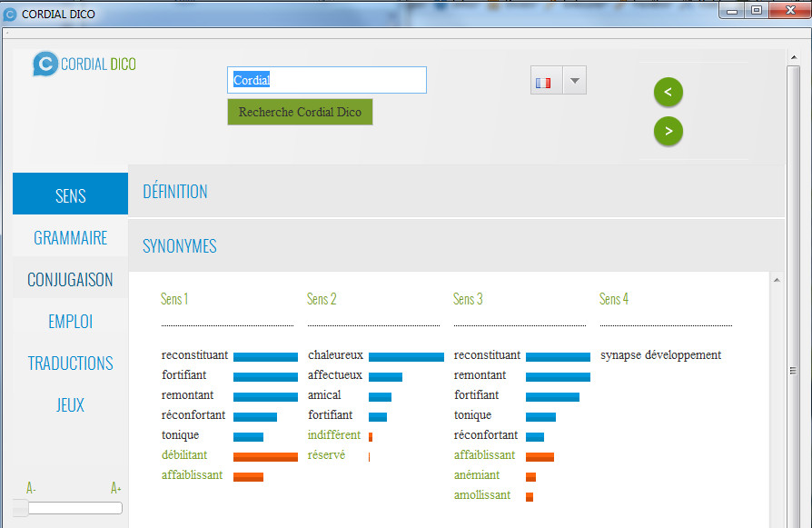Click antonym 'amollissant' under Sens 3
The height and width of the screenshot is (528, 812).
[x=482, y=495]
